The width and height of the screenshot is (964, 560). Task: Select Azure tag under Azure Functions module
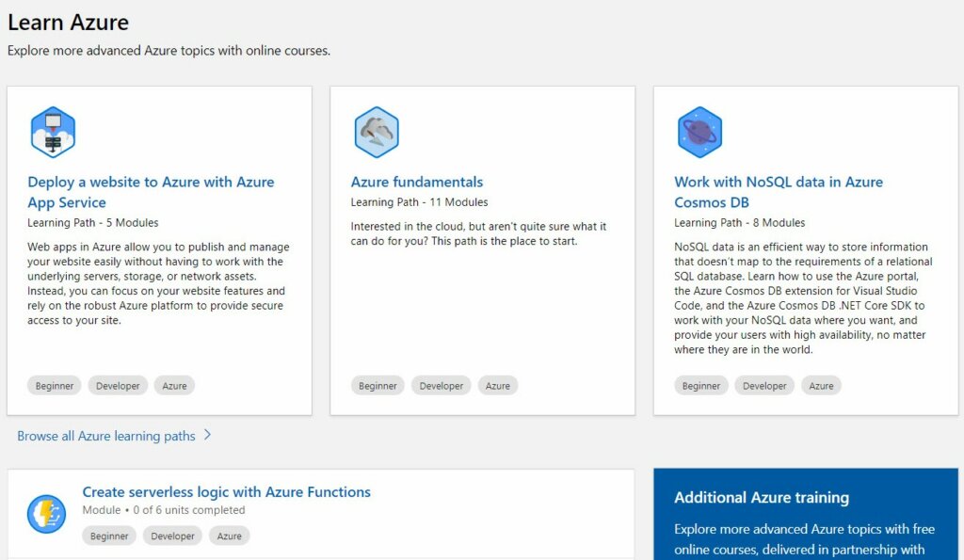230,536
